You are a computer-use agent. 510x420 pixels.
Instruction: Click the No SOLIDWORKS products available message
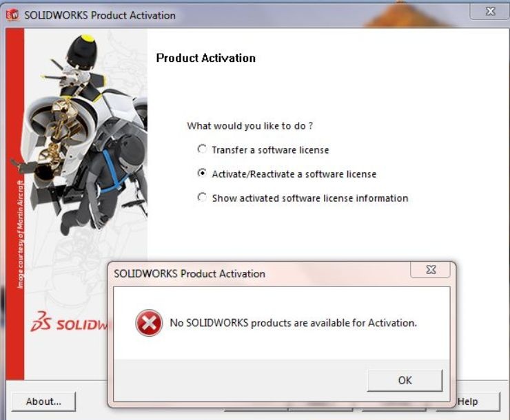[294, 323]
